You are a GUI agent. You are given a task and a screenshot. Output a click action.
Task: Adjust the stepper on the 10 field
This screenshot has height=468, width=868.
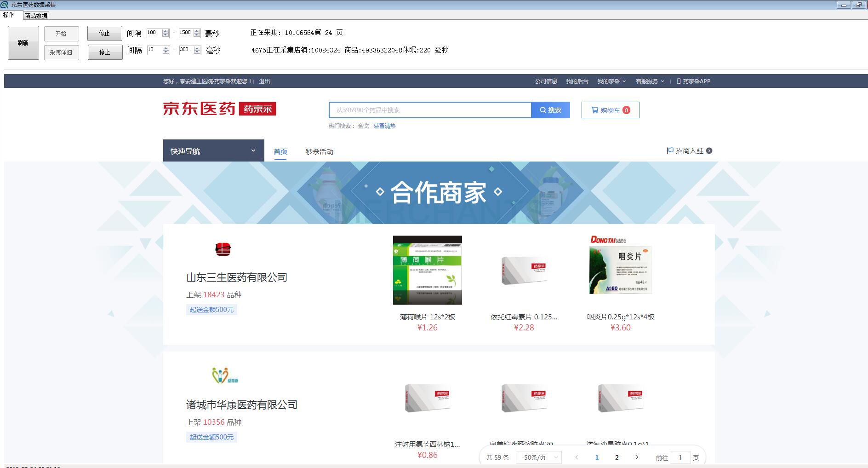point(166,50)
